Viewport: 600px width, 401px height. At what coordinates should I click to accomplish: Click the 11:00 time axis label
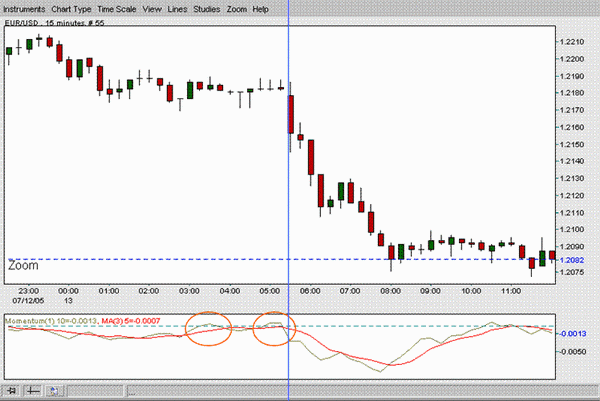click(511, 291)
